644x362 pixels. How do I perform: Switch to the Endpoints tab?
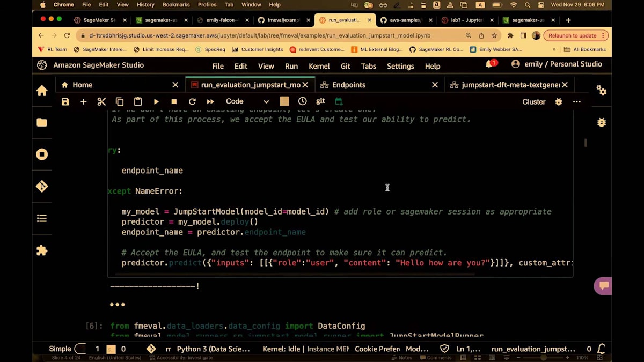(x=348, y=85)
